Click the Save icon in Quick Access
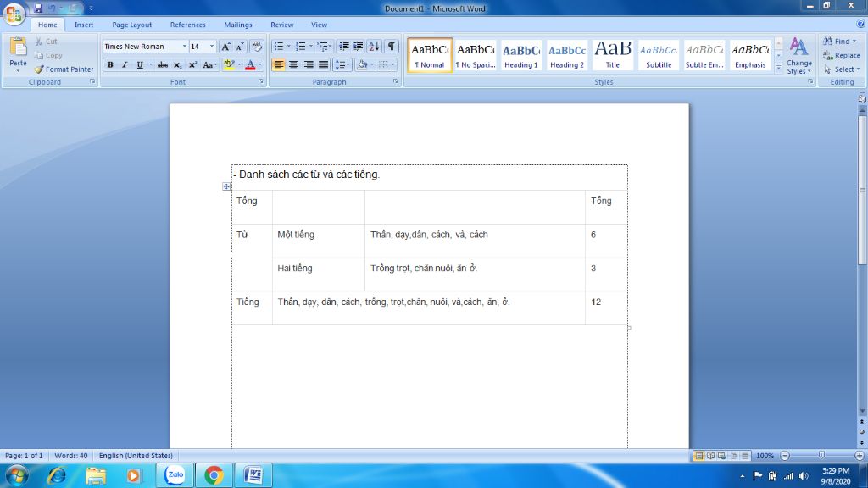The height and width of the screenshot is (488, 868). (x=38, y=8)
